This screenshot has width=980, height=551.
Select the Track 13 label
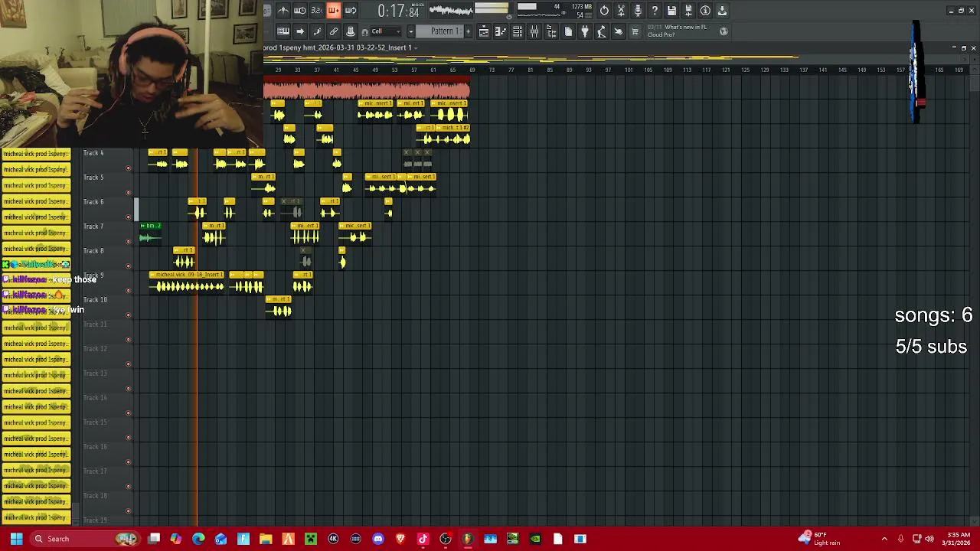tap(95, 373)
